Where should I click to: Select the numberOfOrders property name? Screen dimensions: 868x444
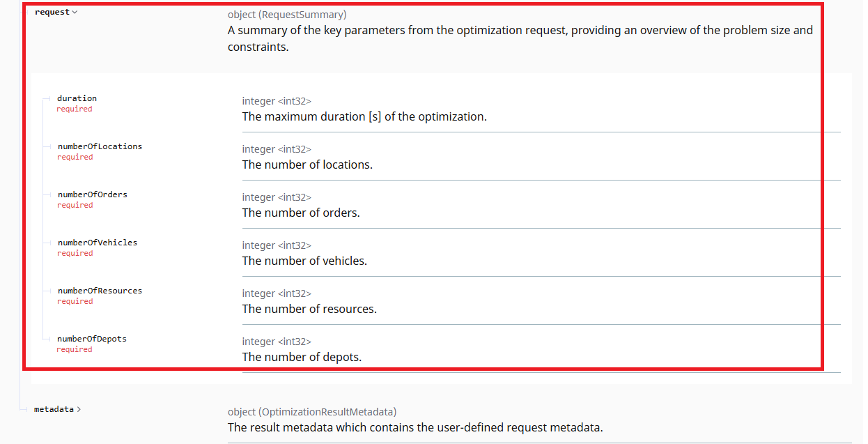pyautogui.click(x=93, y=194)
